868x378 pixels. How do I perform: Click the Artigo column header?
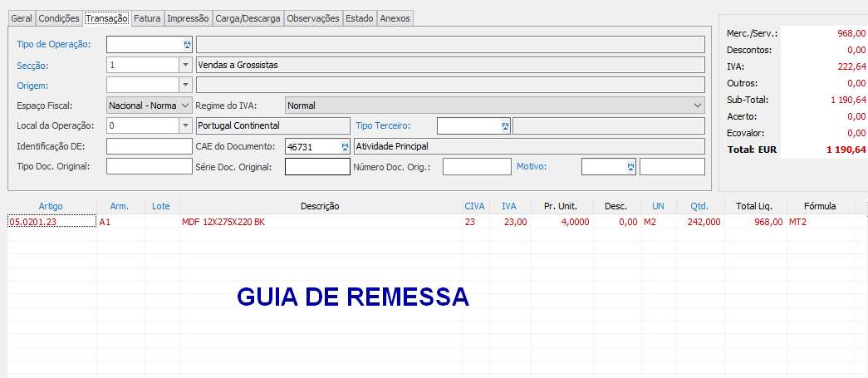[x=51, y=206]
